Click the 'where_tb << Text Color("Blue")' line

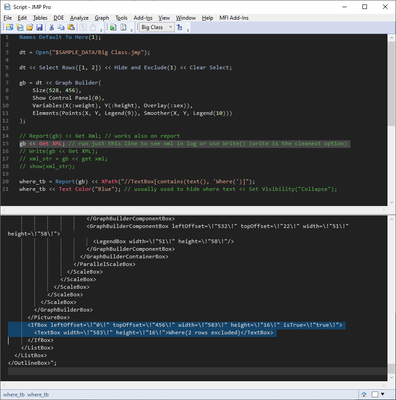(x=178, y=189)
